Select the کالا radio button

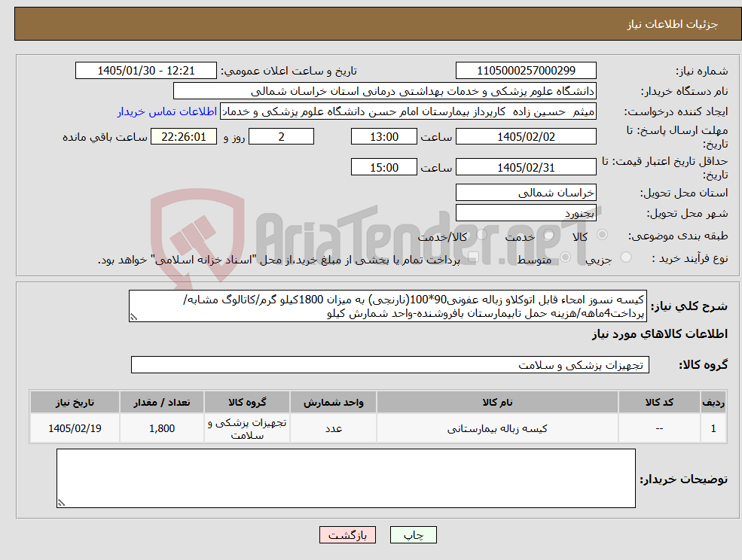pos(603,235)
